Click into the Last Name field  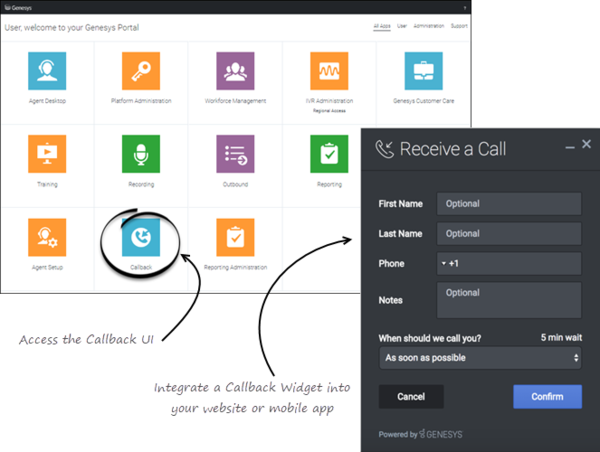509,233
